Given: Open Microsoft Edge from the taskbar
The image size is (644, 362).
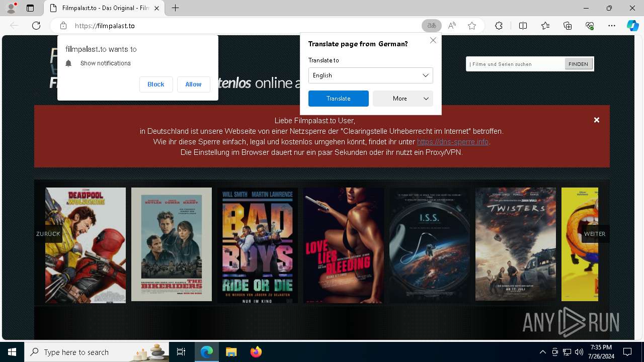Looking at the screenshot, I should [207, 352].
